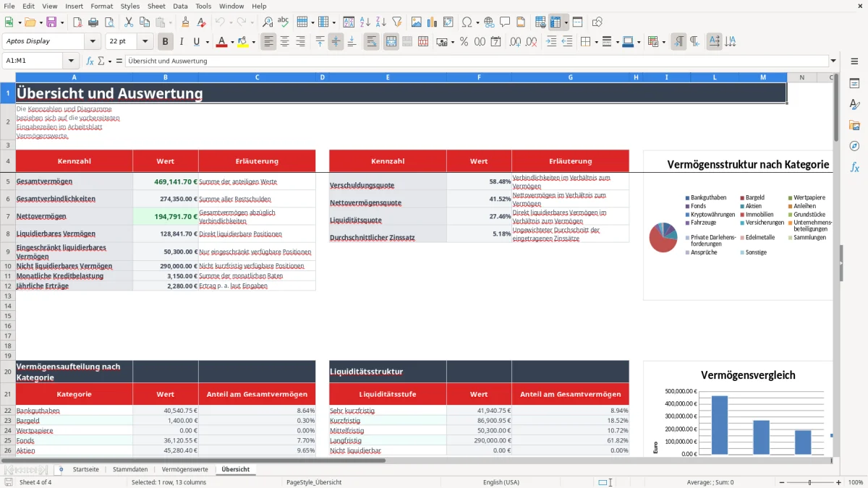868x488 pixels.
Task: Click the formula input field
Action: (477, 61)
